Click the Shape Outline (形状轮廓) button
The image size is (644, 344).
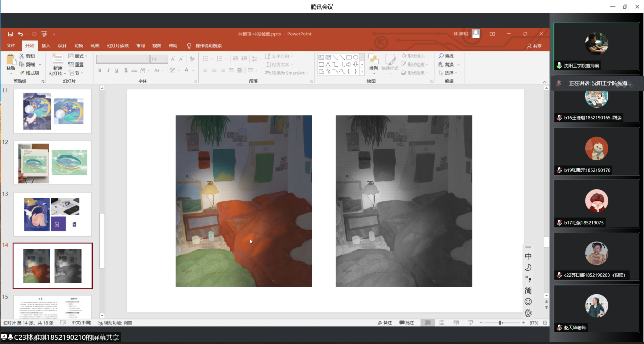414,65
